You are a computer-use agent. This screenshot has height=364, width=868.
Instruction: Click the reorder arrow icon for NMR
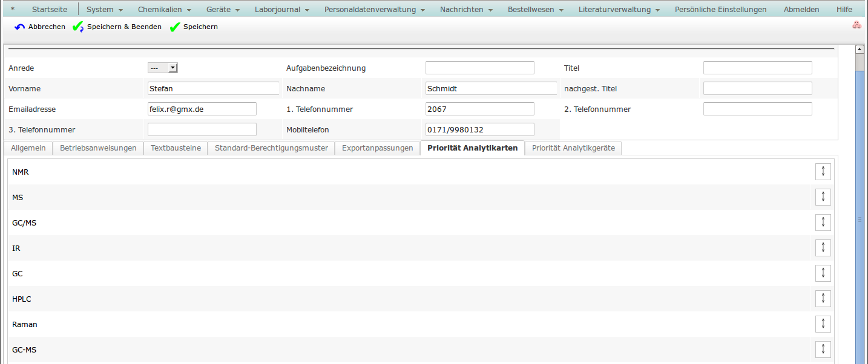823,172
